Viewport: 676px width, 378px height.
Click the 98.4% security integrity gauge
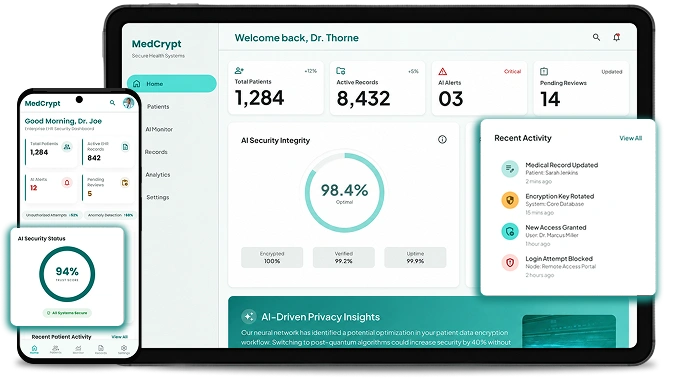point(344,192)
